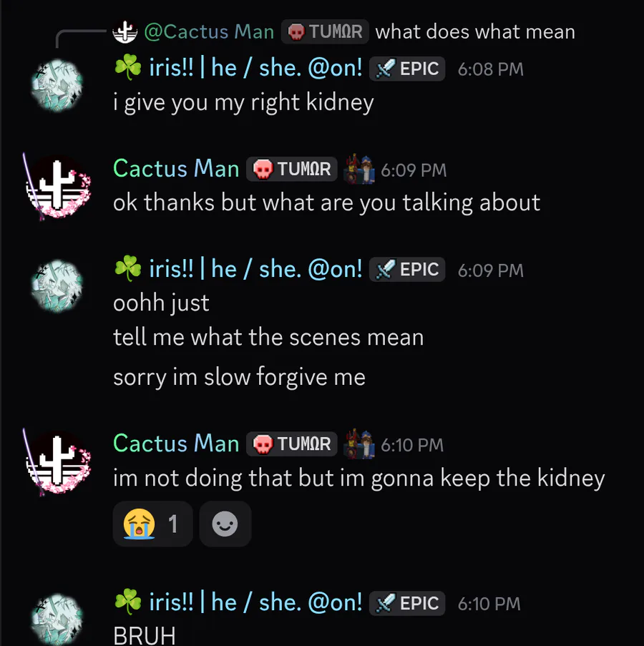Open iris's avatar on the 6:08 PM message
Viewport: 644px width, 646px height.
tap(57, 86)
